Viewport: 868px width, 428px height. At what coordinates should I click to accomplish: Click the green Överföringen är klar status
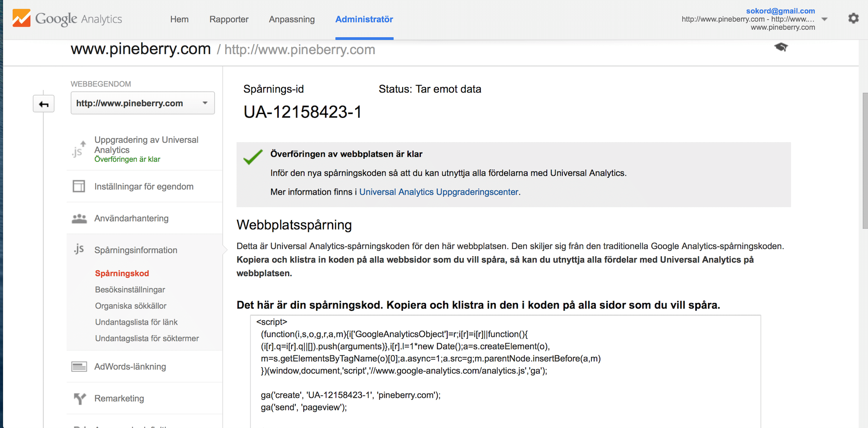(127, 159)
